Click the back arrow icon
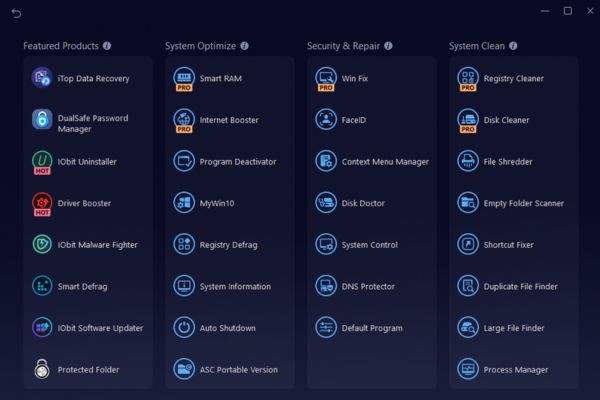 click(x=16, y=13)
